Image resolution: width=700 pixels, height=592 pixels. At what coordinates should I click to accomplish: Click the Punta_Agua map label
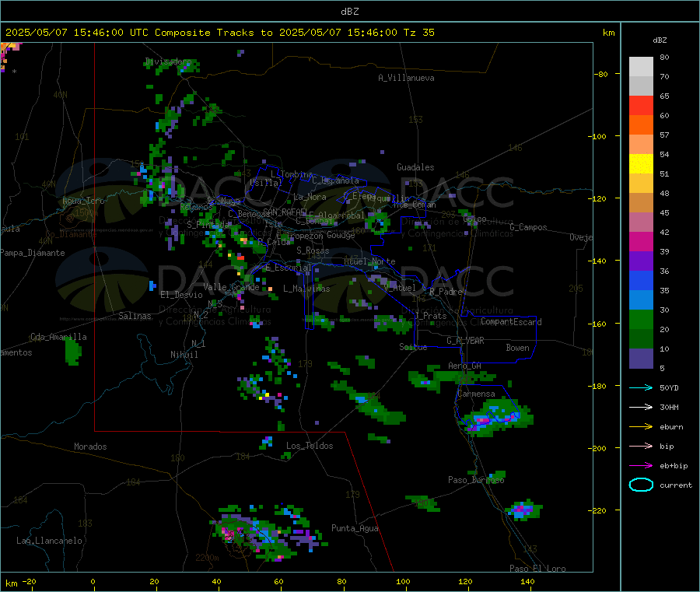pos(355,528)
